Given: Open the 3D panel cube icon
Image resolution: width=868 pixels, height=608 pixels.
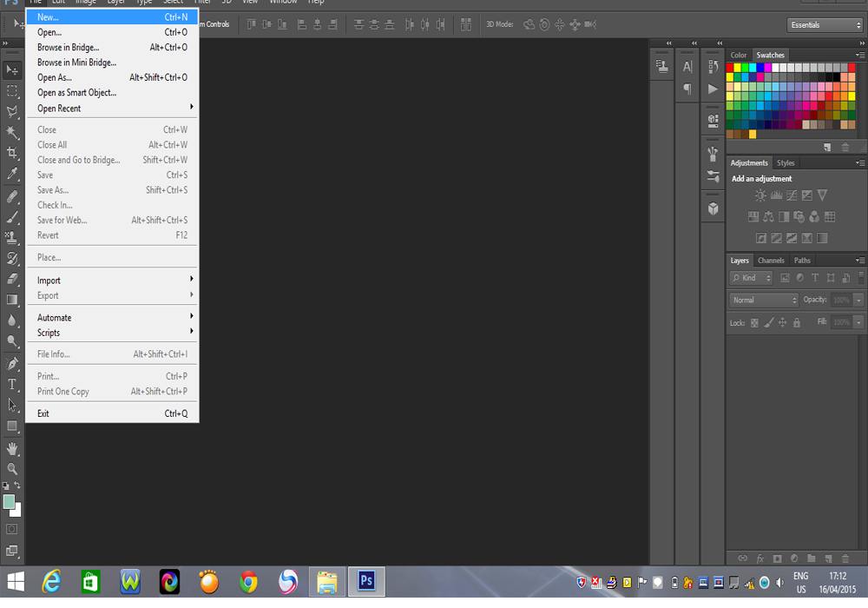Looking at the screenshot, I should pos(713,208).
